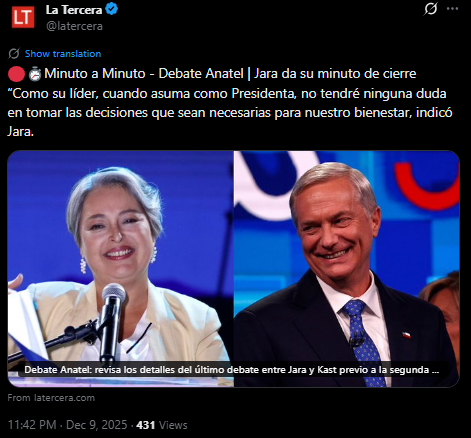This screenshot has width=471, height=438.
Task: Open the From latercera.com source link
Action: pos(51,398)
